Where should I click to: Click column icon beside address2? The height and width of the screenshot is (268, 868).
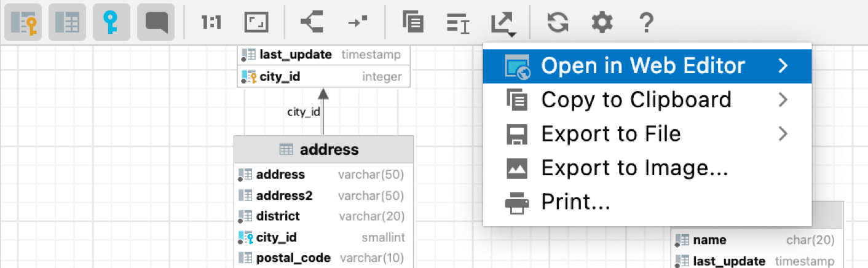pyautogui.click(x=245, y=195)
